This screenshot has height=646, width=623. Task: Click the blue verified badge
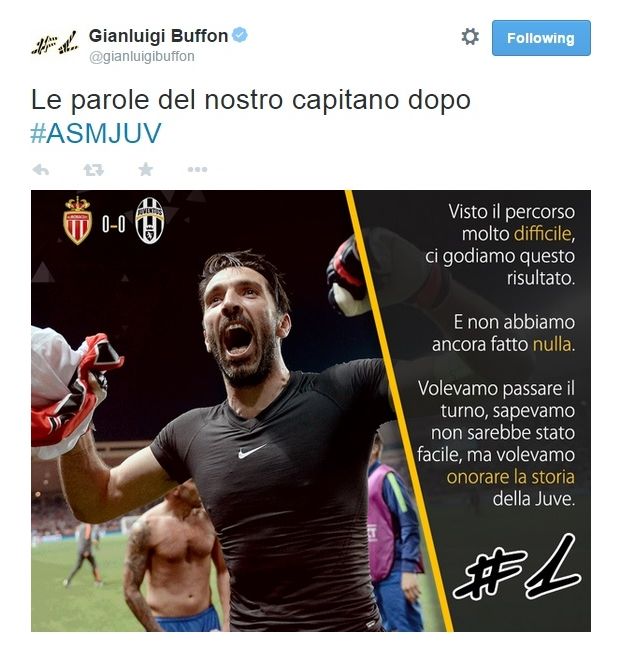[240, 35]
